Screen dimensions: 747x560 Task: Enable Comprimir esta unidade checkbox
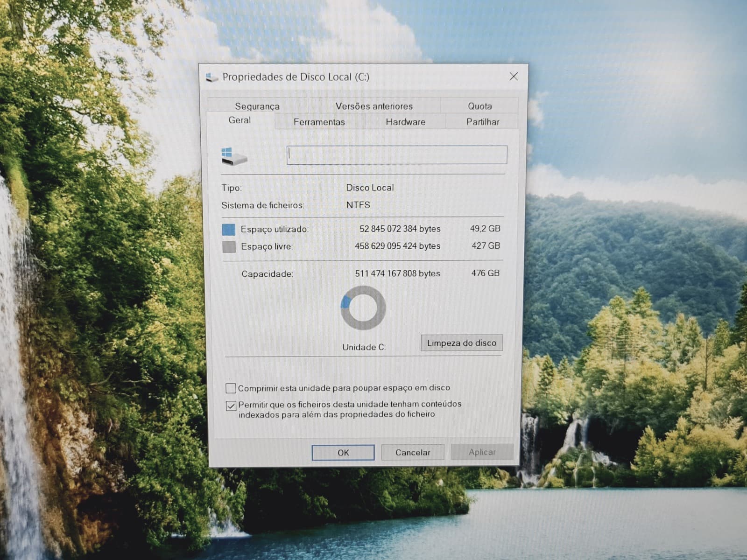231,388
